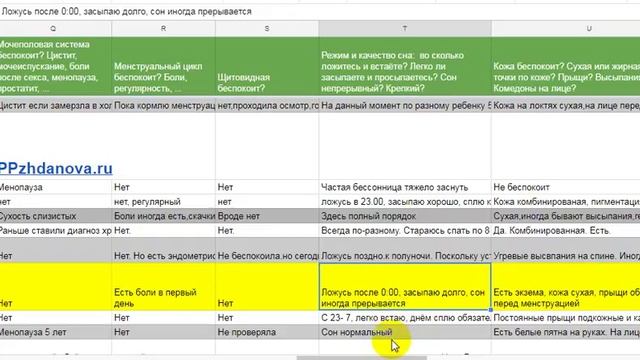Select column T header
The height and width of the screenshot is (360, 640).
[405, 29]
